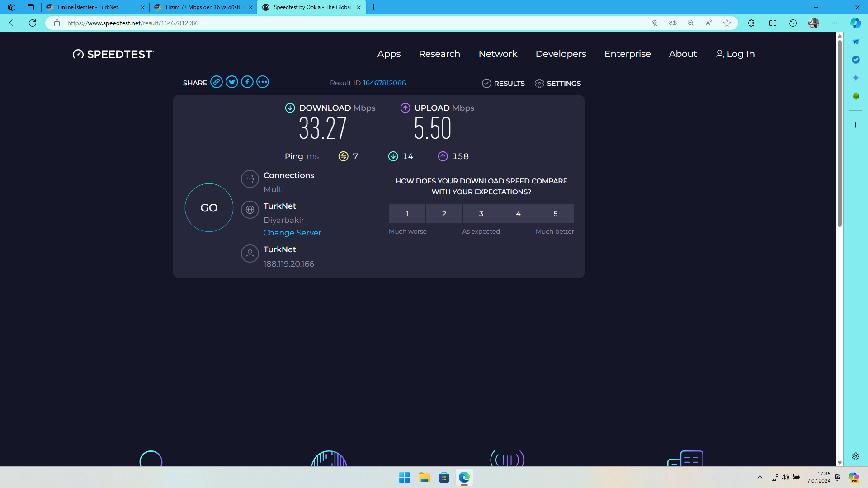Switch to Hızım 73 Mbps tab
868x488 pixels.
203,7
